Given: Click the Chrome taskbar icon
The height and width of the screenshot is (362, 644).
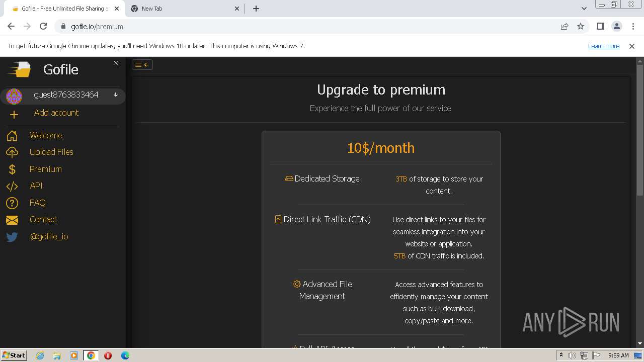Looking at the screenshot, I should (x=91, y=355).
